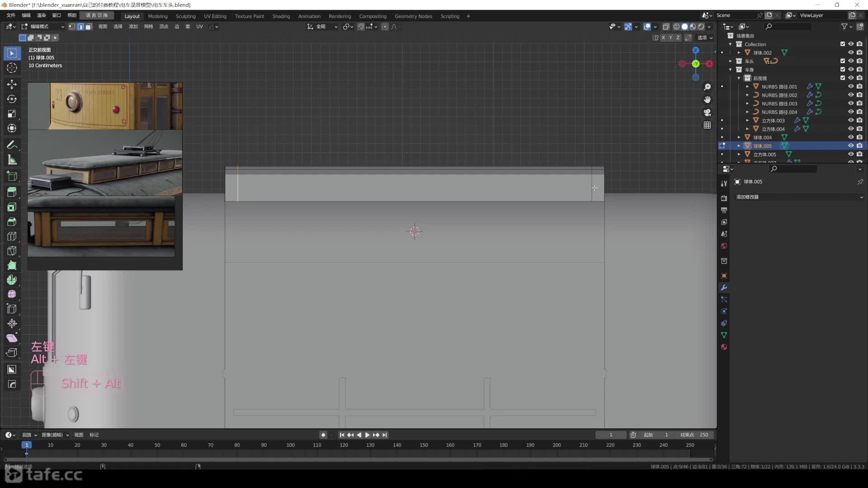Open the 文件 file menu
Image resolution: width=868 pixels, height=488 pixels.
pyautogui.click(x=11, y=15)
